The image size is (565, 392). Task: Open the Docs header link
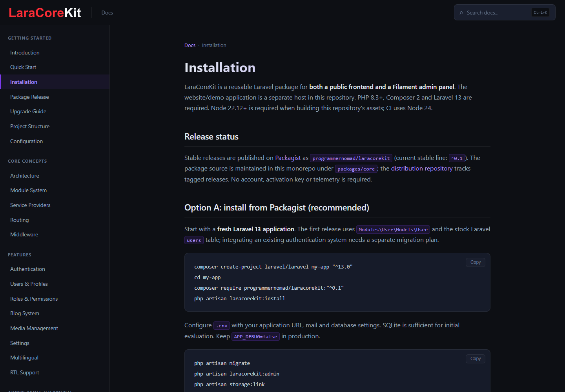point(107,13)
